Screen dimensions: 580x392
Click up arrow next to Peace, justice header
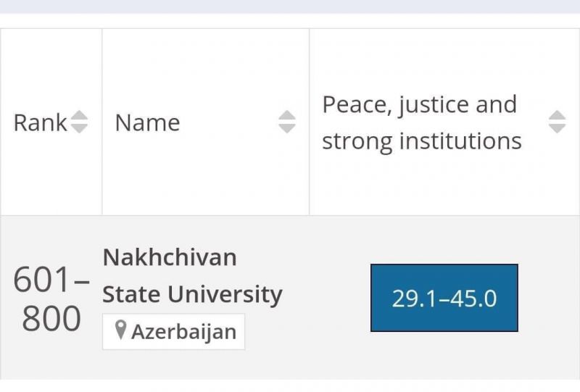tap(557, 115)
